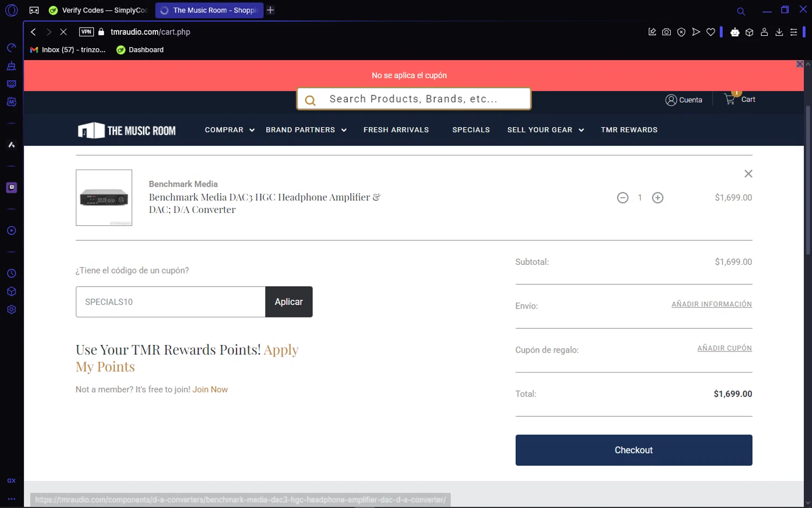Increase quantity with plus button
Screen dimensions: 812x508
pyautogui.click(x=658, y=198)
